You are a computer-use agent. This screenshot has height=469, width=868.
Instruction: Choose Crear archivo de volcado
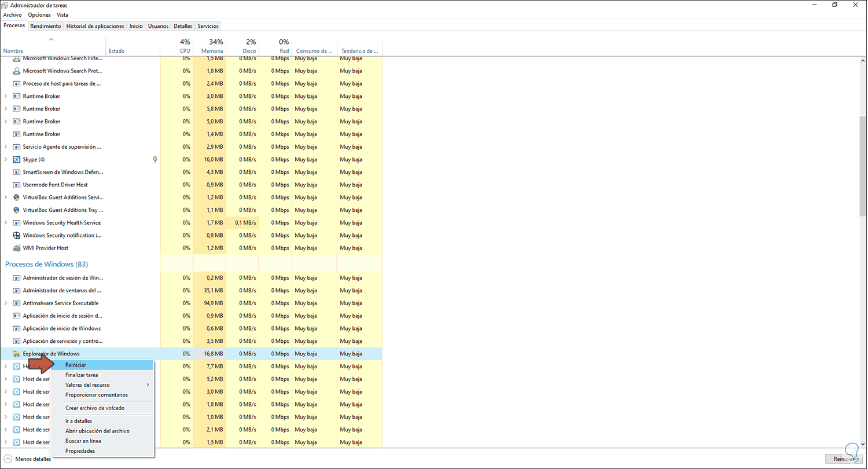point(102,408)
